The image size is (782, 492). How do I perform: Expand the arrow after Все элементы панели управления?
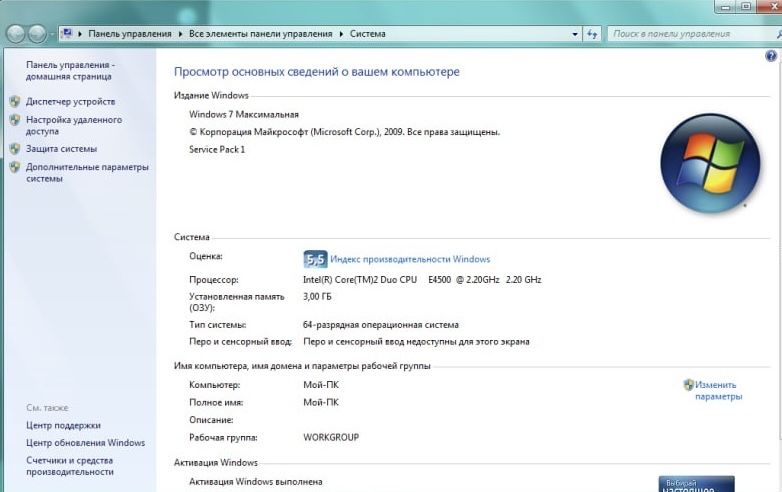[341, 34]
